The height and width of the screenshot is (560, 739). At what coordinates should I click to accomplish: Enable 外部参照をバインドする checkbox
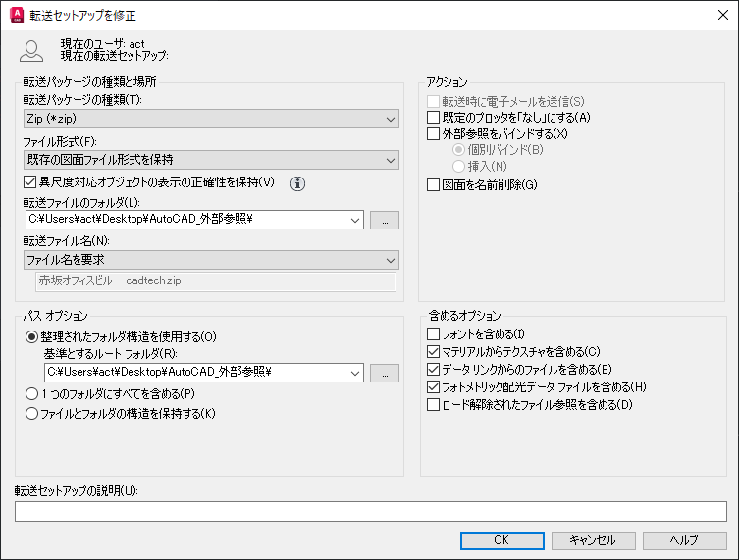[x=433, y=133]
